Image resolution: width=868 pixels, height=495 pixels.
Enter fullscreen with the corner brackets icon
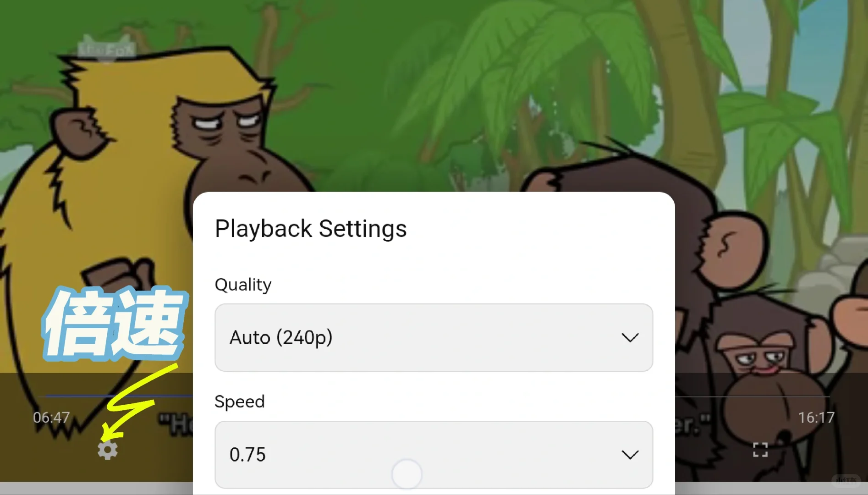(x=760, y=450)
